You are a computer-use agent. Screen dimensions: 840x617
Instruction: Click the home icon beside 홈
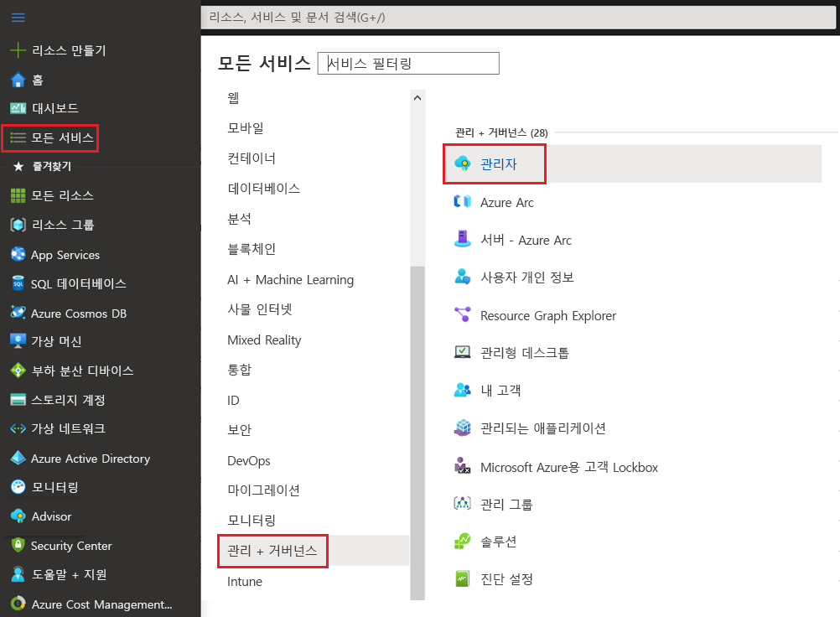[x=18, y=80]
